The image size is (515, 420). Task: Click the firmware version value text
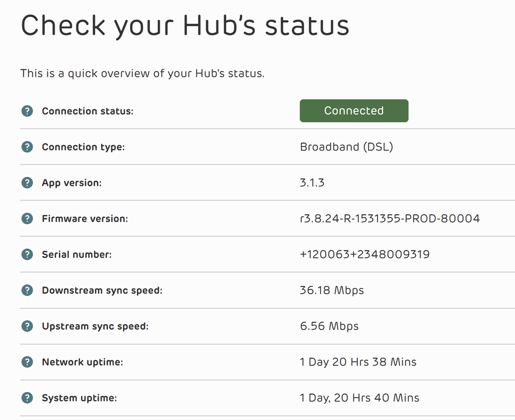(390, 219)
